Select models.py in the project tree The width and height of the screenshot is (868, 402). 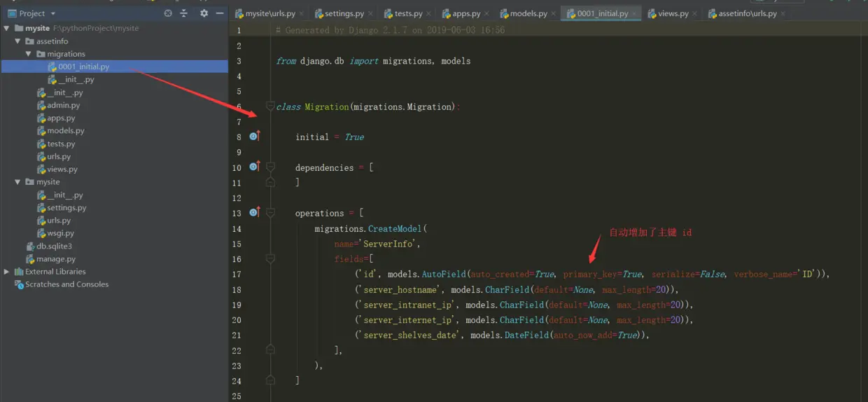point(66,131)
